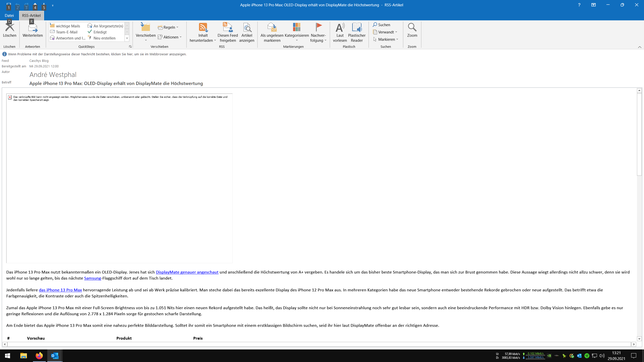Start 'Laut vorlesen' read aloud

[x=340, y=33]
